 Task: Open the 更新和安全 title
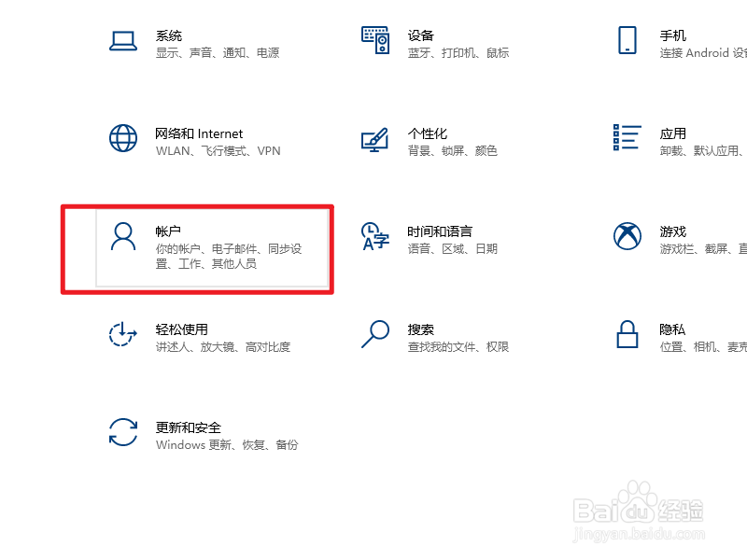click(189, 427)
